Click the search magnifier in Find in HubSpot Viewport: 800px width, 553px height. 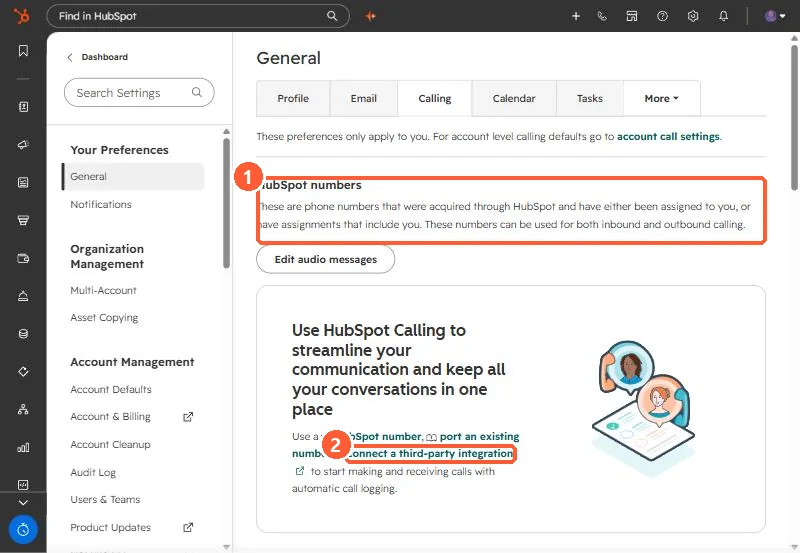click(x=332, y=16)
